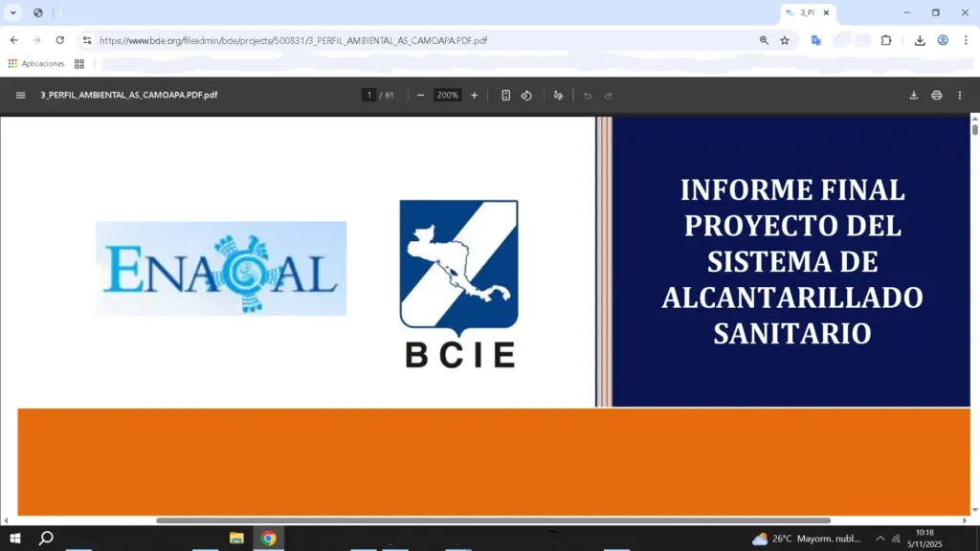Open the PDF viewer more options menu
Image resolution: width=980 pixels, height=551 pixels.
click(960, 95)
